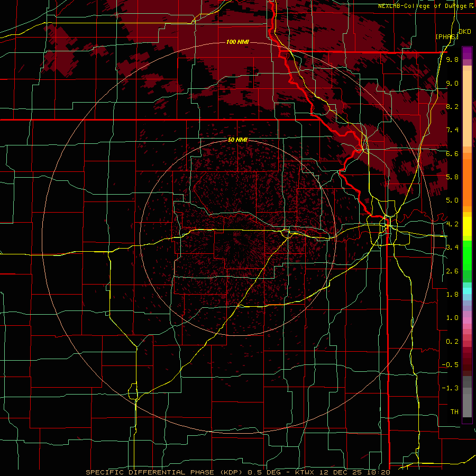Click the -0.5 scale label
The width and height of the screenshot is (476, 476).
pyautogui.click(x=450, y=365)
